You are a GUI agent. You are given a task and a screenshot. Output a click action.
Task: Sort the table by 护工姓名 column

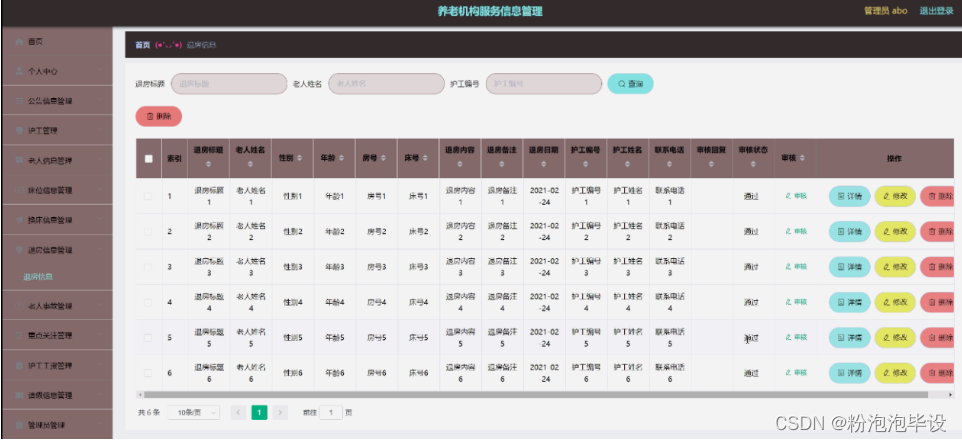pos(627,165)
